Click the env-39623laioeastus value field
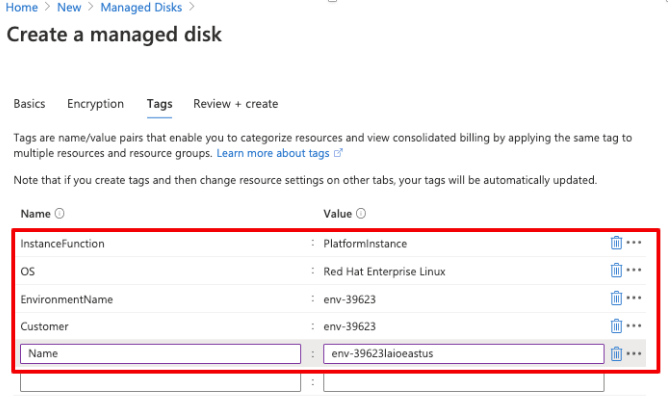The image size is (668, 403). pyautogui.click(x=463, y=354)
